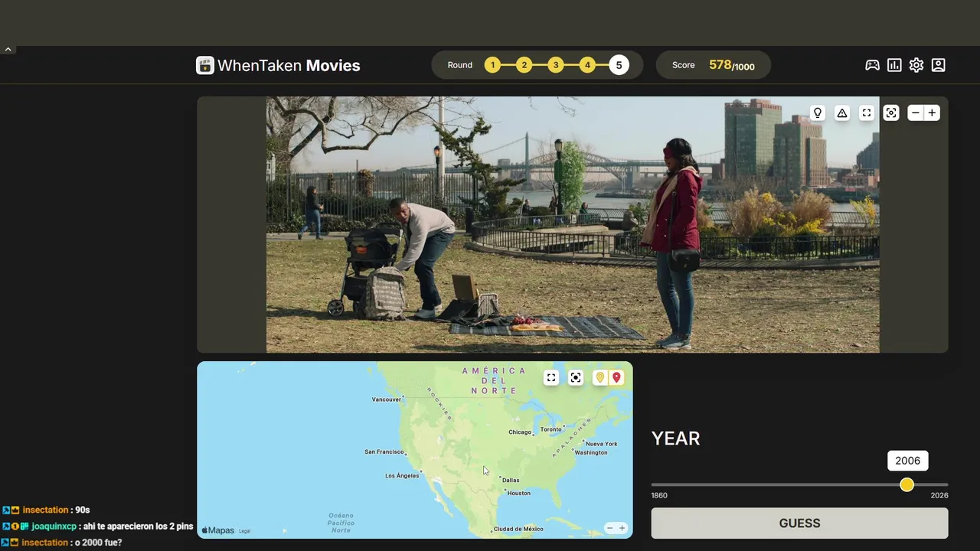Zoom in on the movie image
This screenshot has width=980, height=551.
tap(932, 112)
